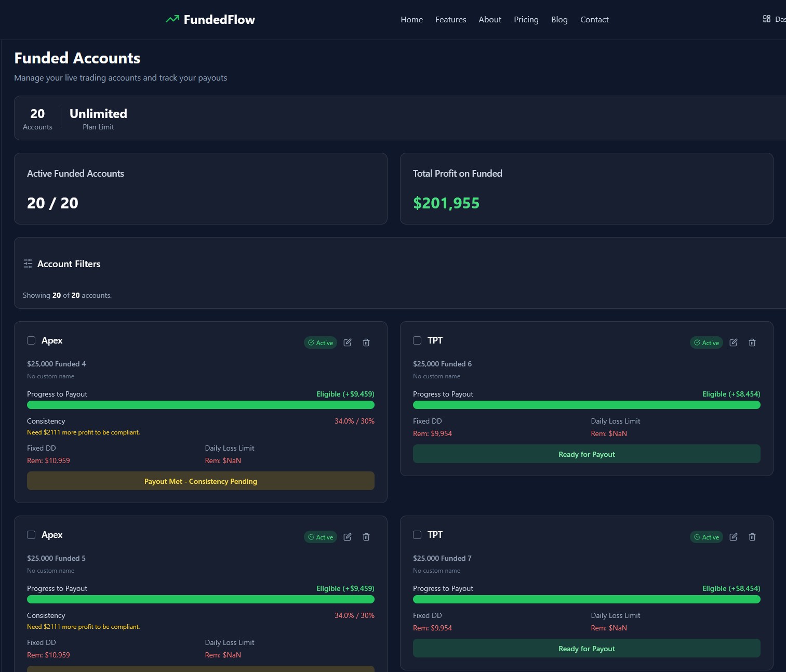786x672 pixels.
Task: Click the Funded Accounts page heading
Action: coord(77,58)
